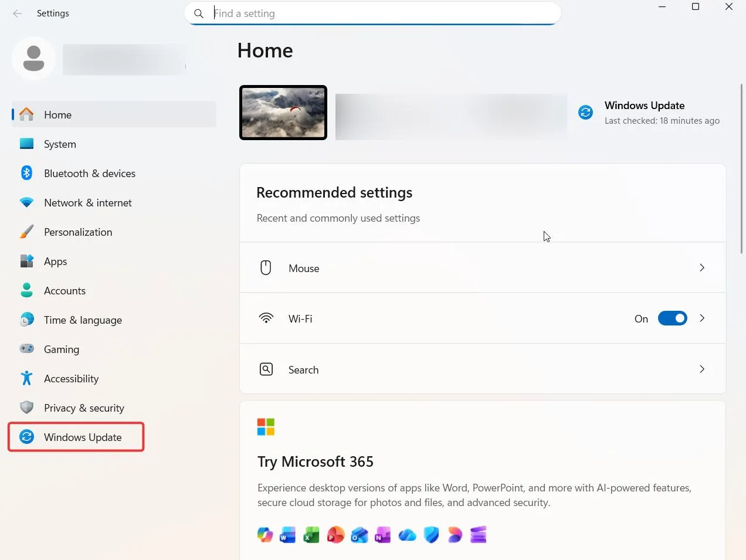Click the Bluetooth icon in sidebar
This screenshot has width=746, height=560.
pyautogui.click(x=26, y=173)
